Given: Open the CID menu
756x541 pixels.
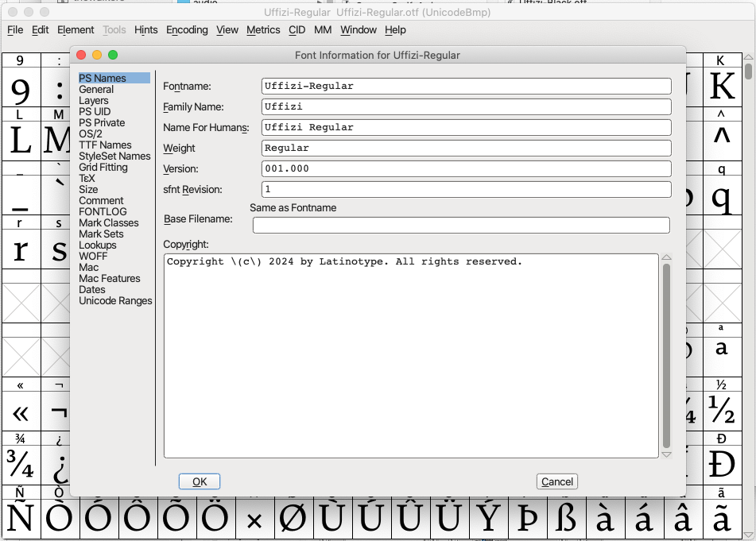Looking at the screenshot, I should tap(297, 30).
